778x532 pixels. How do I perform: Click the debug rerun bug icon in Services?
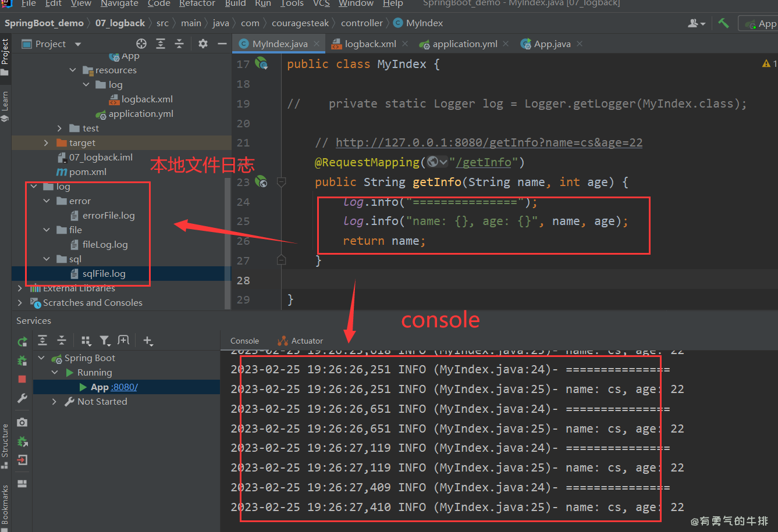click(x=22, y=360)
